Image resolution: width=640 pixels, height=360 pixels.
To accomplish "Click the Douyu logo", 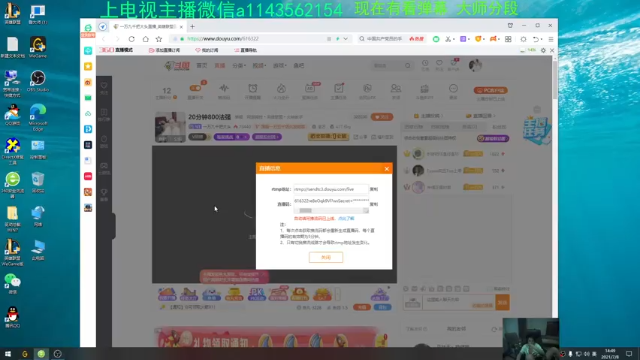I will 177,66.
